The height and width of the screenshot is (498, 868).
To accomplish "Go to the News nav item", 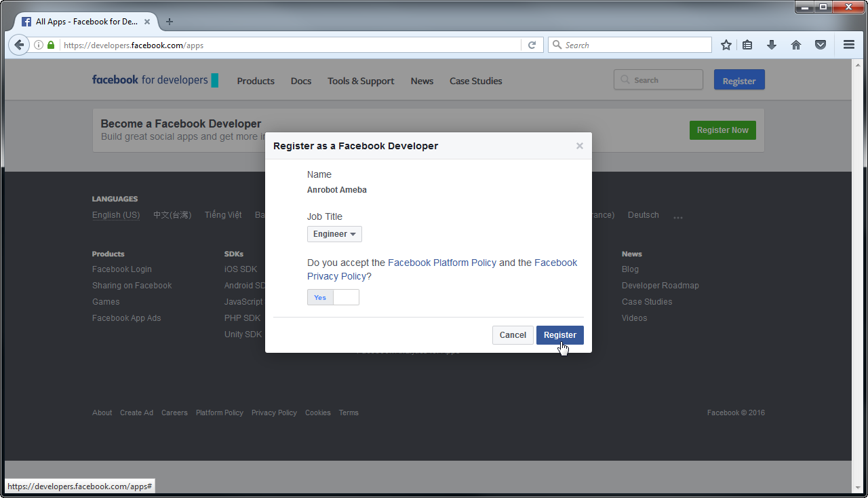I will tap(422, 81).
